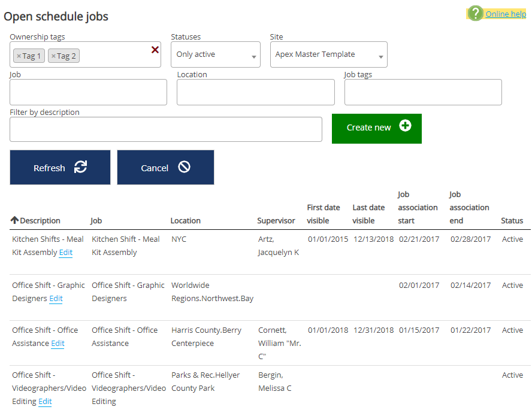Edit Office Shift - Graphic Designers entry
Screen dimensions: 532x419
point(56,299)
